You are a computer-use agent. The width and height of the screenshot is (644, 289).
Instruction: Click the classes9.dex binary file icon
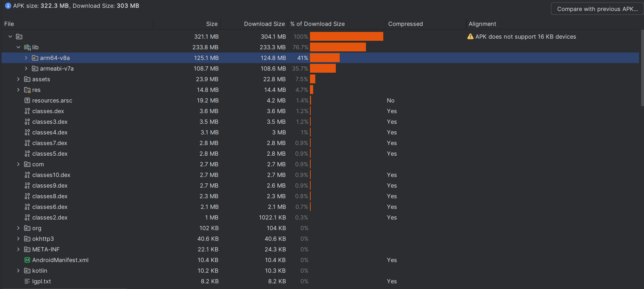coord(27,185)
